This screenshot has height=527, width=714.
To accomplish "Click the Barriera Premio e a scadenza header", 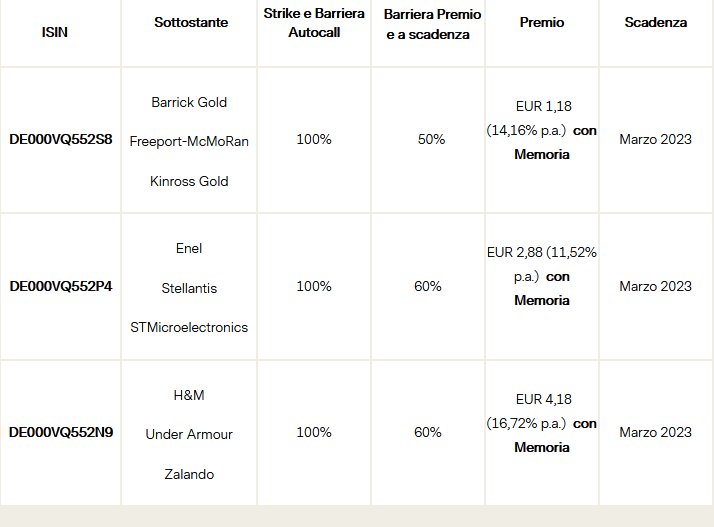I will click(x=432, y=24).
